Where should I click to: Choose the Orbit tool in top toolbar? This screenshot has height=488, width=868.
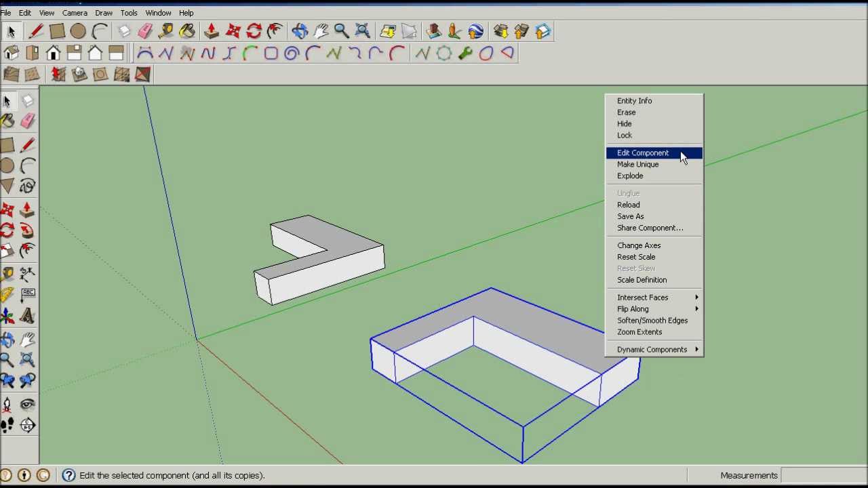pos(300,31)
